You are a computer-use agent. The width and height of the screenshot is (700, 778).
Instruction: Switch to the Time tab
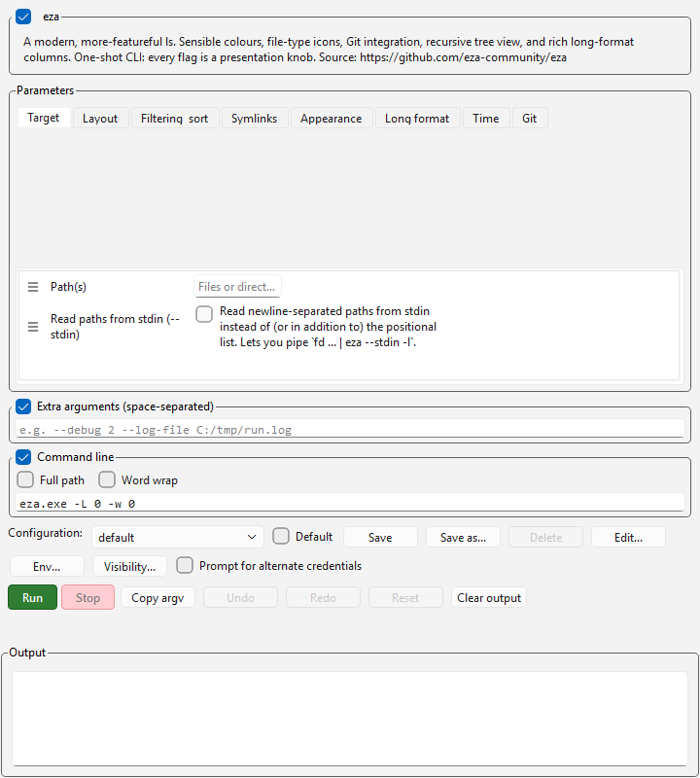486,118
